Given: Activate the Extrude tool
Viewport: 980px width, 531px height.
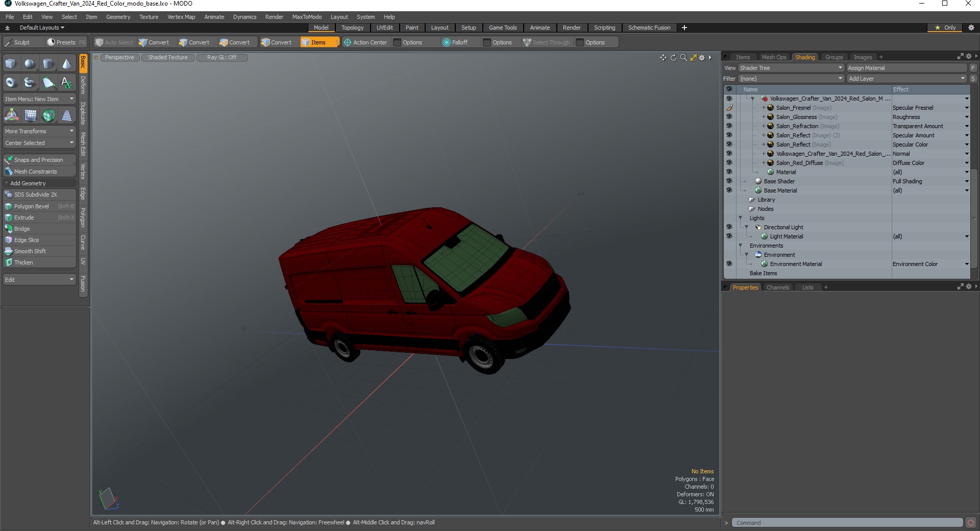Looking at the screenshot, I should coord(39,218).
